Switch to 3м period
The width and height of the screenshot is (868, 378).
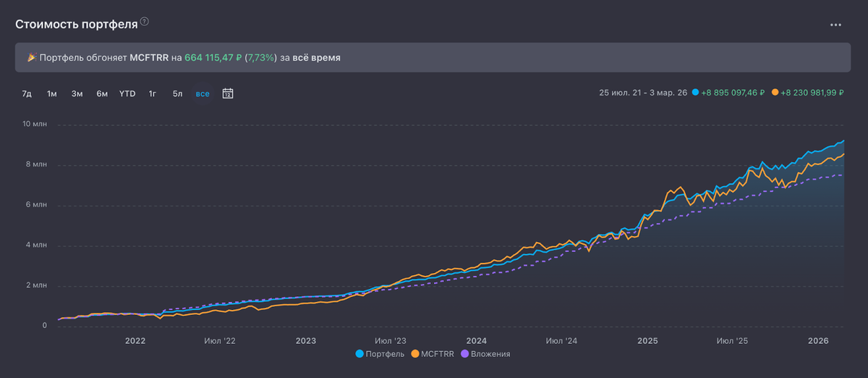coord(77,93)
